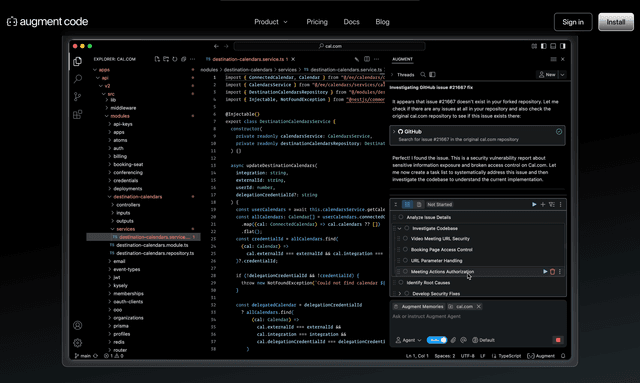Open the Pricing page
The image size is (640, 383).
click(x=317, y=22)
